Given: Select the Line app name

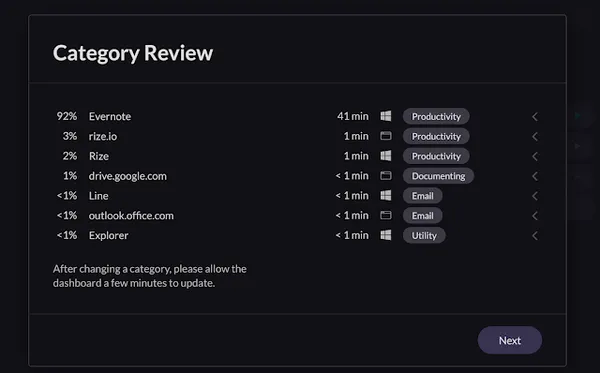Looking at the screenshot, I should point(99,196).
